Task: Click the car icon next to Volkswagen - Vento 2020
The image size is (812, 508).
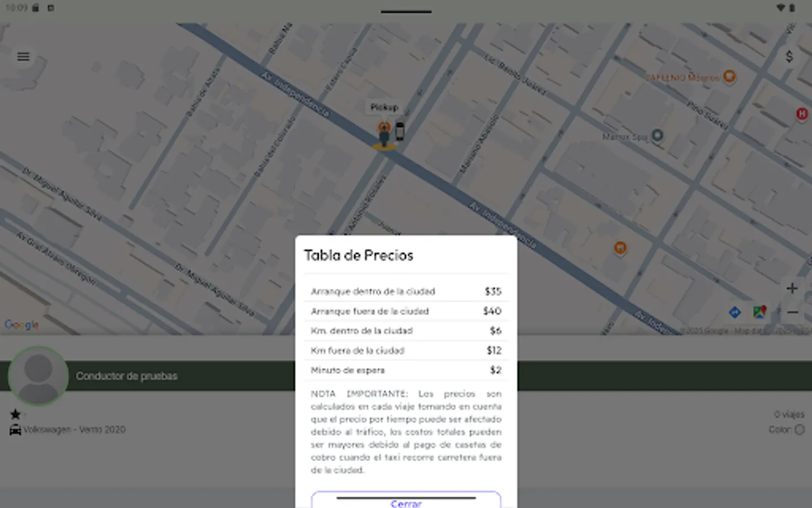Action: 16,429
